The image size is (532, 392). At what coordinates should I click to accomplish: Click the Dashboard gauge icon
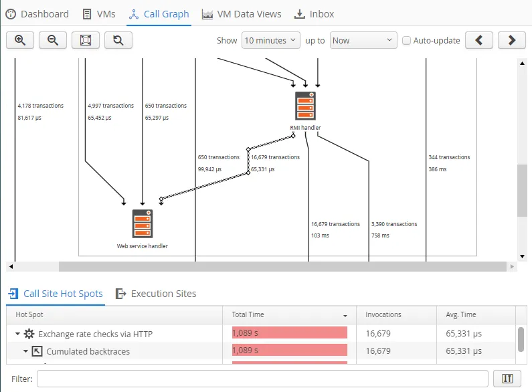tap(11, 14)
